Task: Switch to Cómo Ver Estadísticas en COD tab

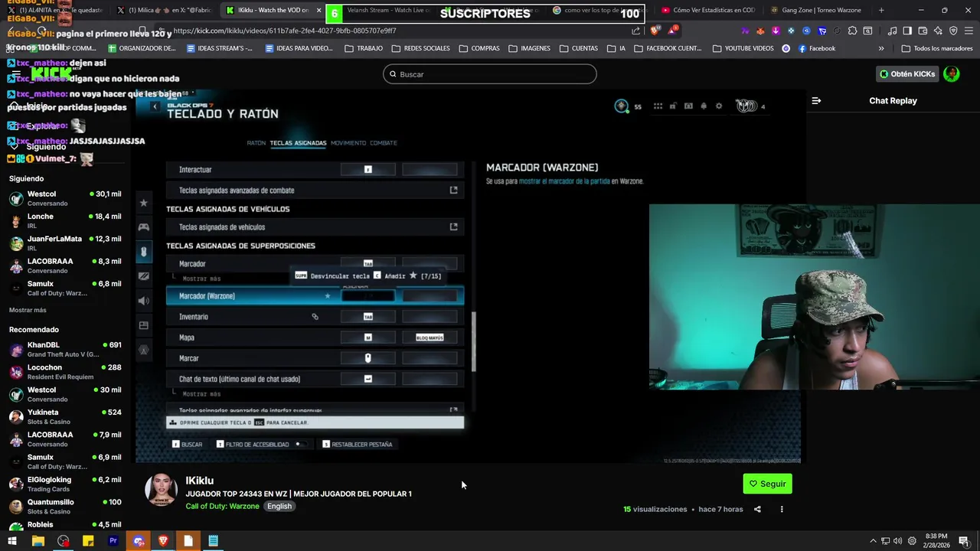Action: tap(708, 10)
